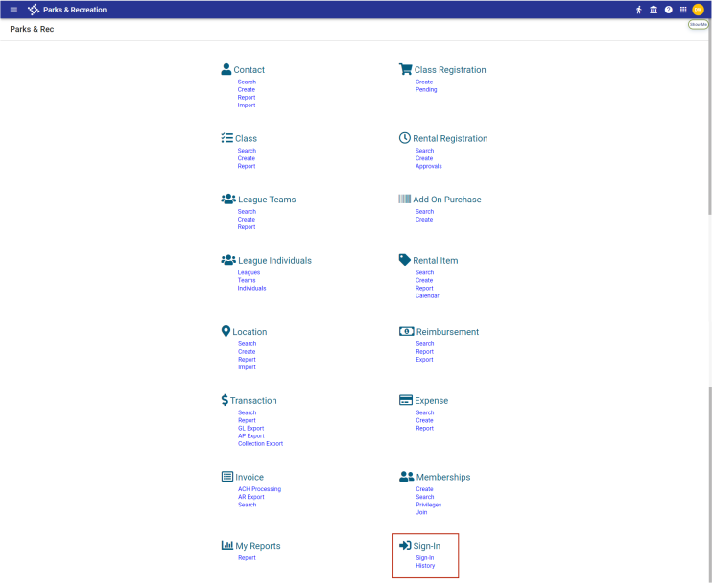Open the hamburger navigation menu

(13, 10)
